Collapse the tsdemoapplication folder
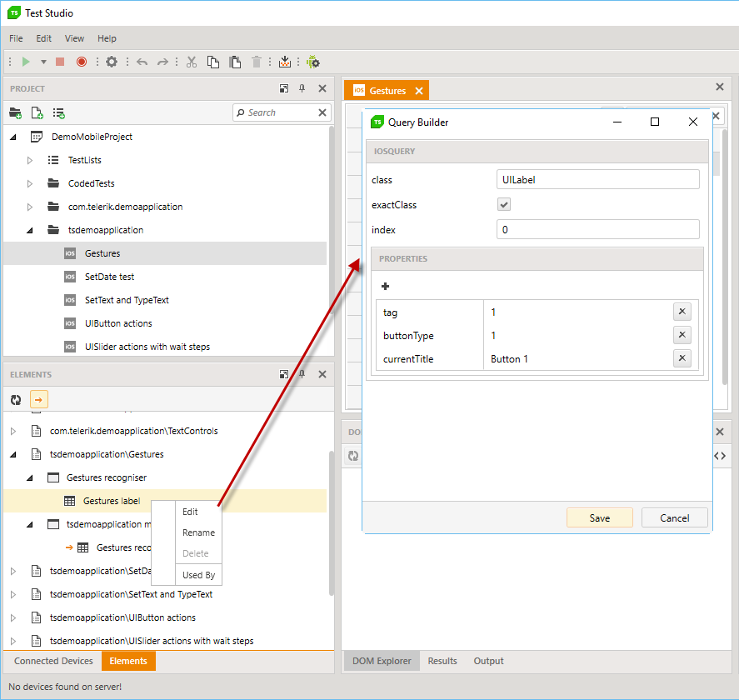 (30, 230)
